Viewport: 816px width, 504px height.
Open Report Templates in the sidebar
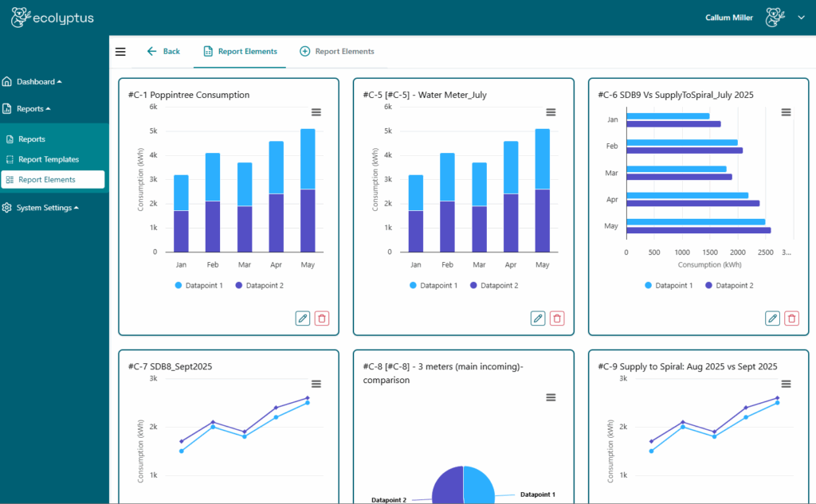point(48,159)
